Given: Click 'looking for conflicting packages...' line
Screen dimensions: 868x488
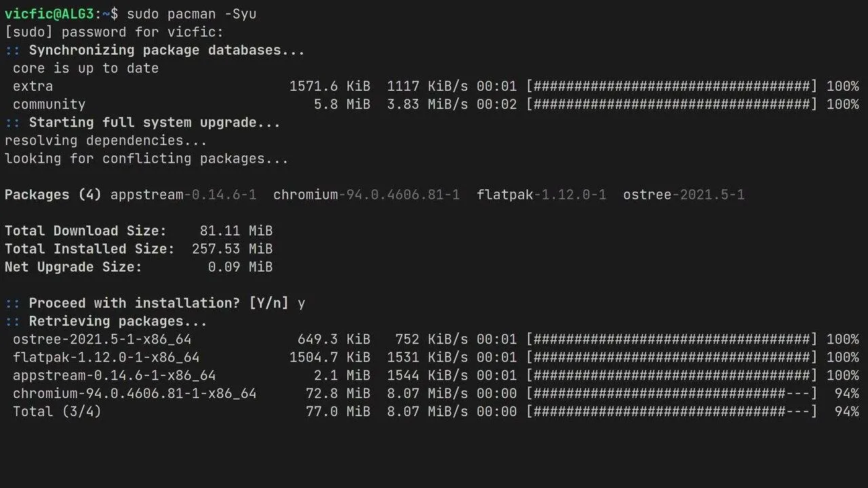Looking at the screenshot, I should point(146,159).
